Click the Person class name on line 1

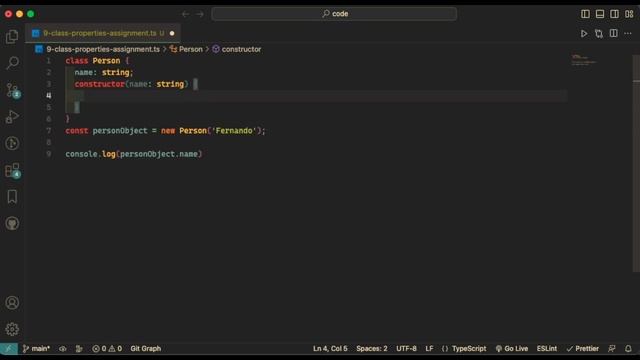(x=106, y=61)
